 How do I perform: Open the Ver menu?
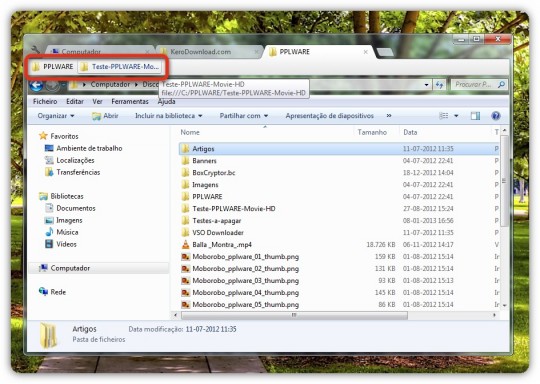pyautogui.click(x=97, y=102)
